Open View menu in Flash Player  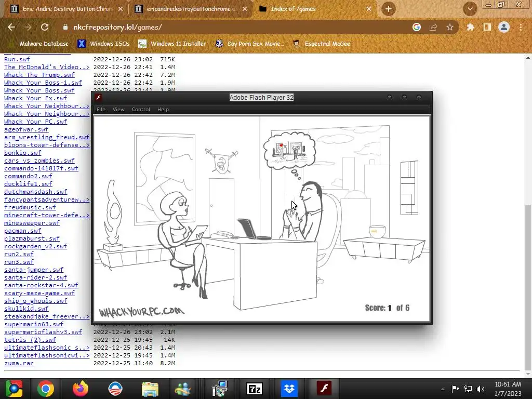click(118, 109)
